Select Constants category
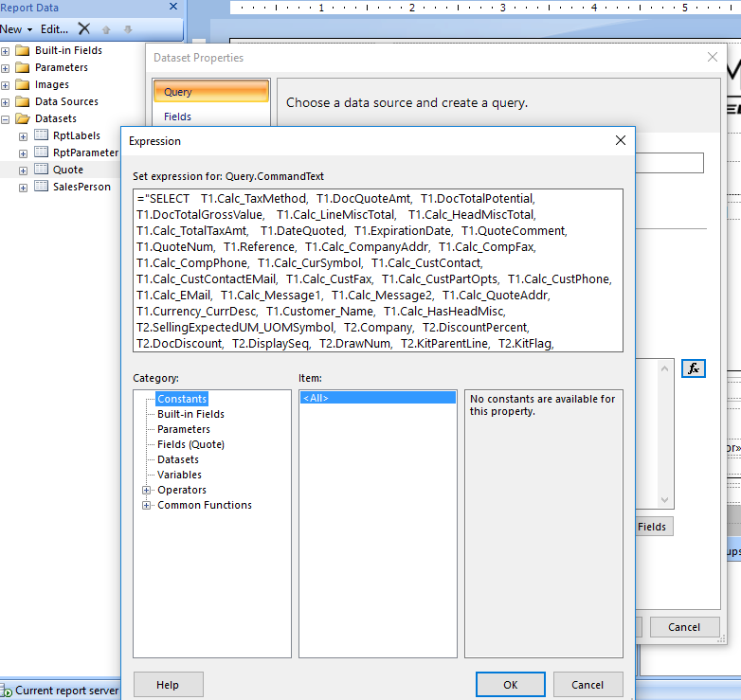 [182, 399]
